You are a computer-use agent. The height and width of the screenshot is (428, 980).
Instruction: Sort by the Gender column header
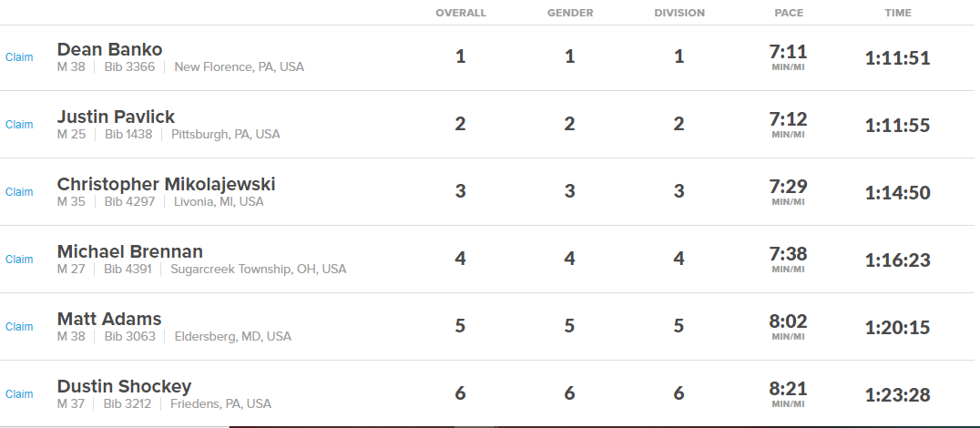[570, 13]
